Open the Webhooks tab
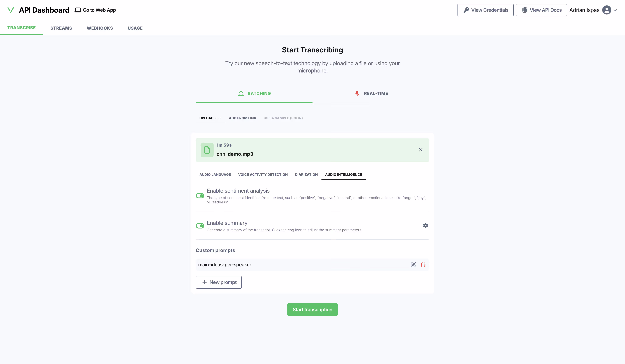Viewport: 625px width, 364px height. coord(100,28)
